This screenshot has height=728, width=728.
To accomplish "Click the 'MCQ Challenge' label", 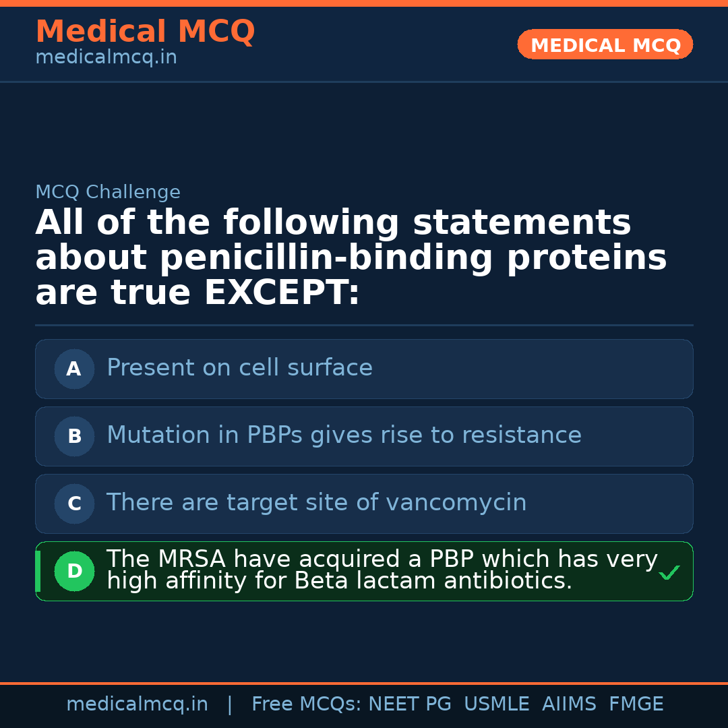I will (108, 192).
